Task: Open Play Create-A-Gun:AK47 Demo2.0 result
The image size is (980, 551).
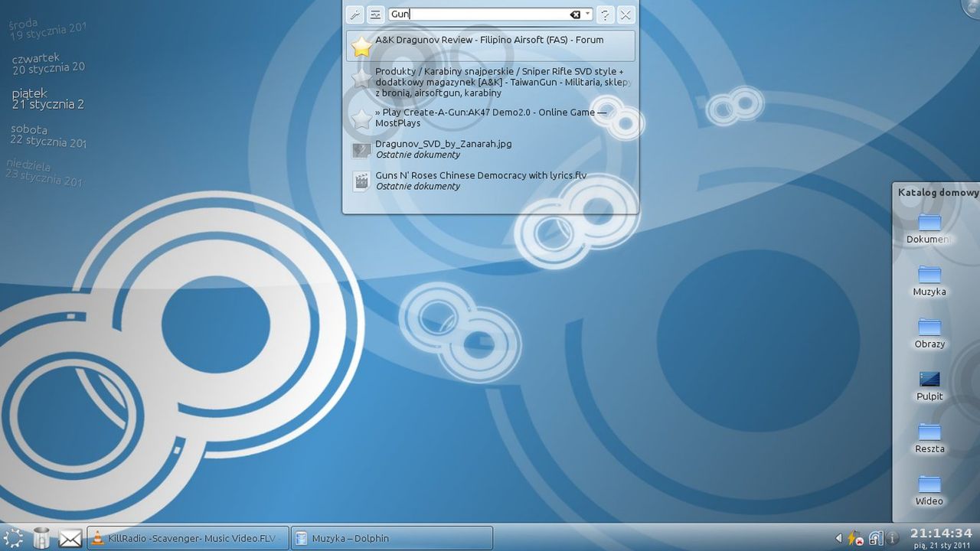Action: [x=490, y=118]
